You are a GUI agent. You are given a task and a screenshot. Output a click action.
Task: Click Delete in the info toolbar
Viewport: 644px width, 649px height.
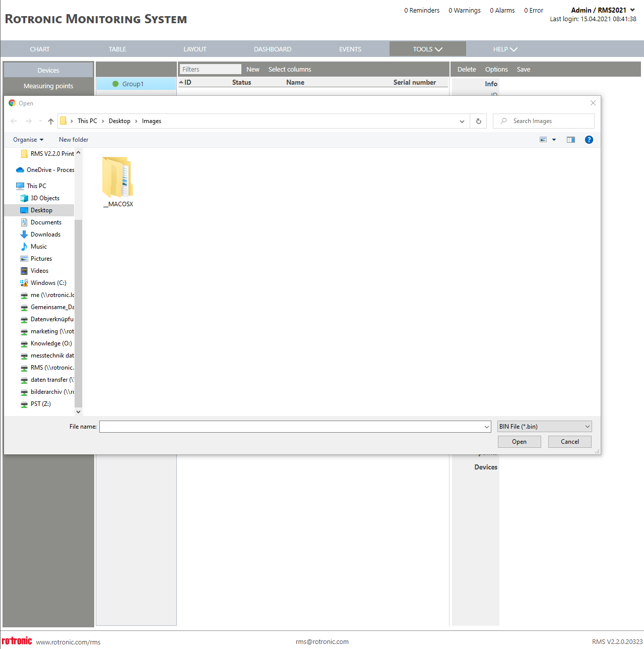coord(467,70)
